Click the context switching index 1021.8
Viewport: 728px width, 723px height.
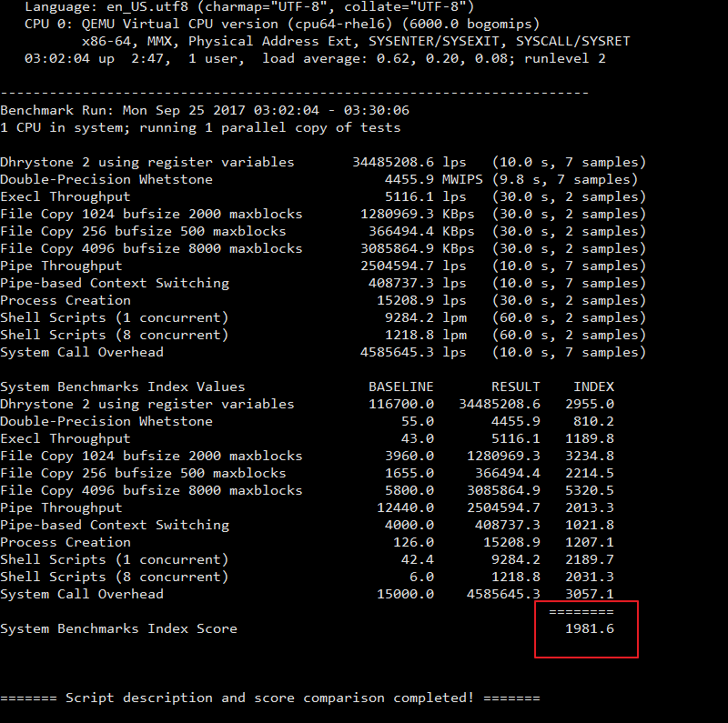pyautogui.click(x=590, y=525)
